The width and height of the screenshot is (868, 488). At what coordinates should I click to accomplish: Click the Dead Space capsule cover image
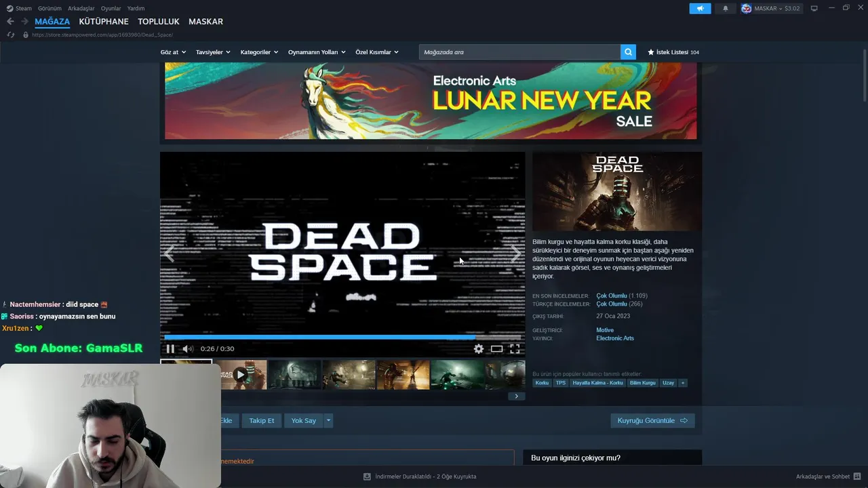click(617, 191)
